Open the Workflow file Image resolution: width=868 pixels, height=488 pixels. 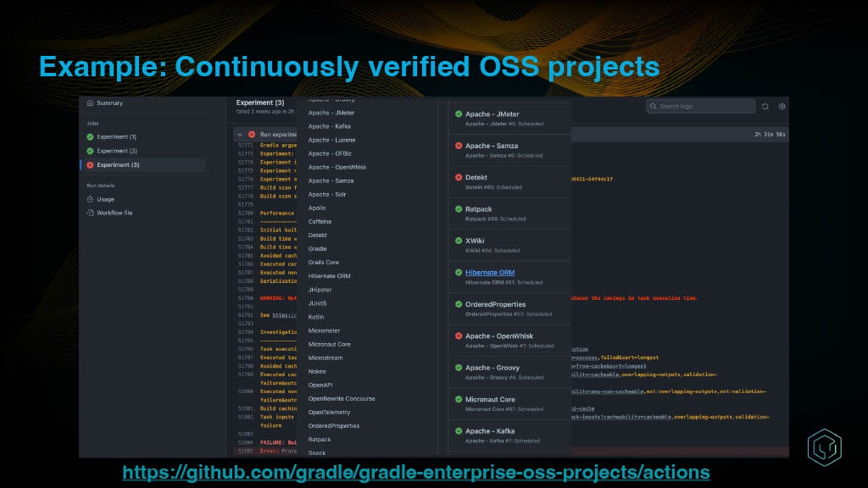click(114, 213)
